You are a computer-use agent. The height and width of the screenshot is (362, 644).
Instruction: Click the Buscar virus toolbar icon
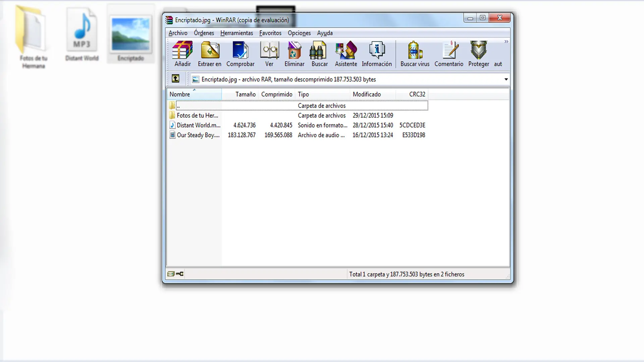415,50
